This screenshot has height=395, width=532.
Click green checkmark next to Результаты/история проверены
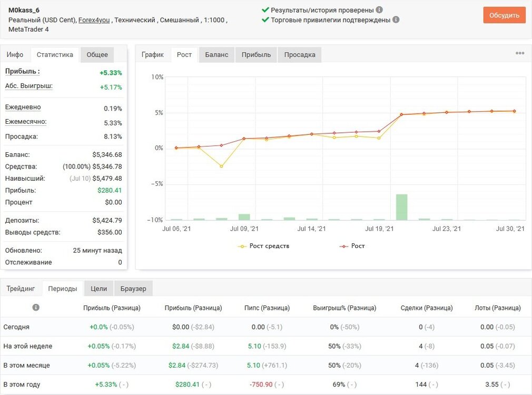point(265,10)
